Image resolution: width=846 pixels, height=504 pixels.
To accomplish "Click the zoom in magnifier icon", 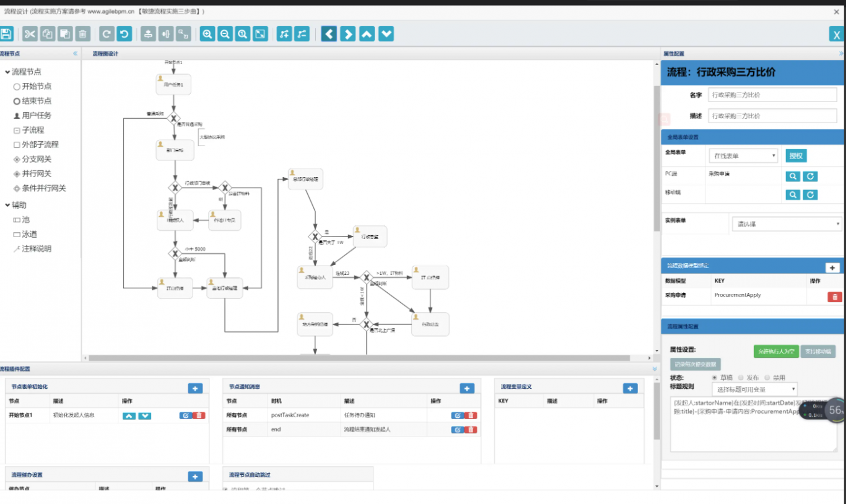I will pyautogui.click(x=207, y=34).
